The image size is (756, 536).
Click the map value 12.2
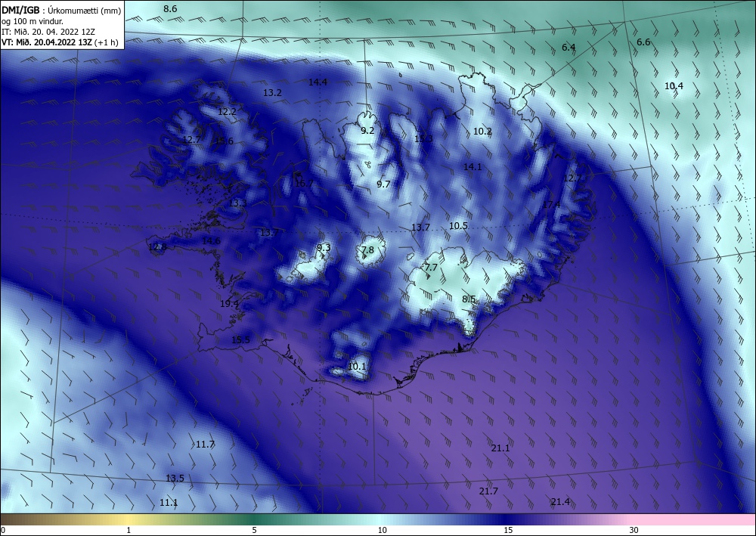(227, 112)
